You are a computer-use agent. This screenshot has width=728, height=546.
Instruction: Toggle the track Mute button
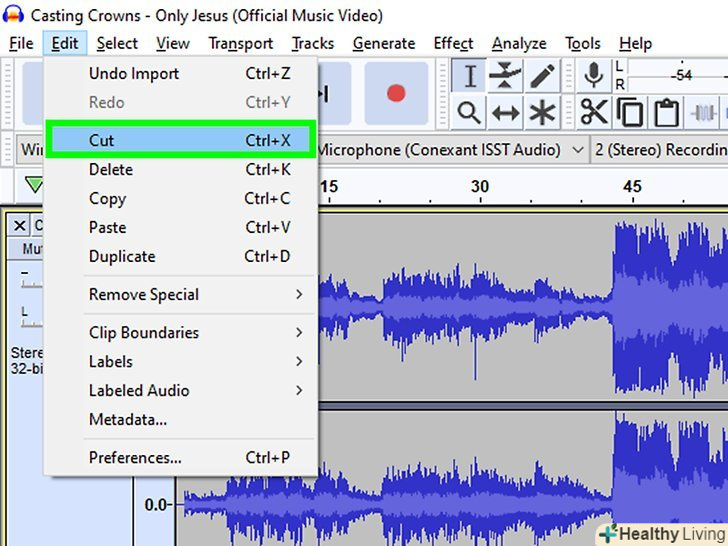[30, 248]
